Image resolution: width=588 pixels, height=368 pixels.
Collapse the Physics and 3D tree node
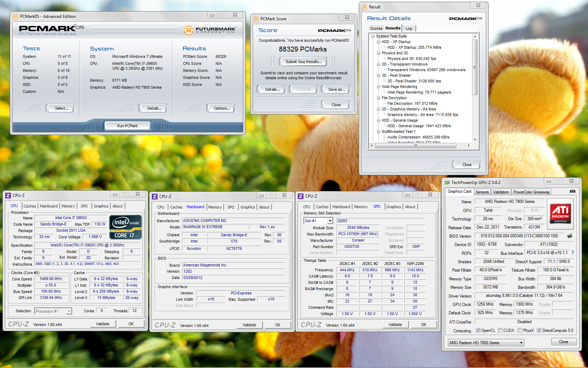coord(378,53)
